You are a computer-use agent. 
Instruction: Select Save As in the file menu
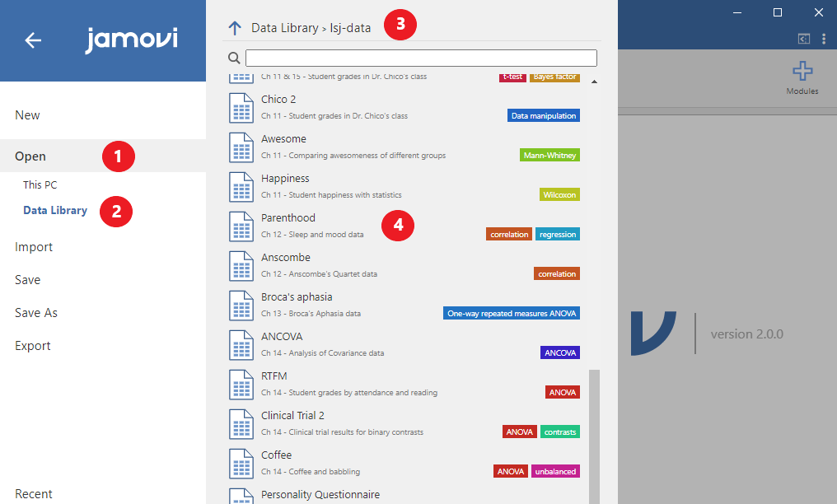click(36, 313)
